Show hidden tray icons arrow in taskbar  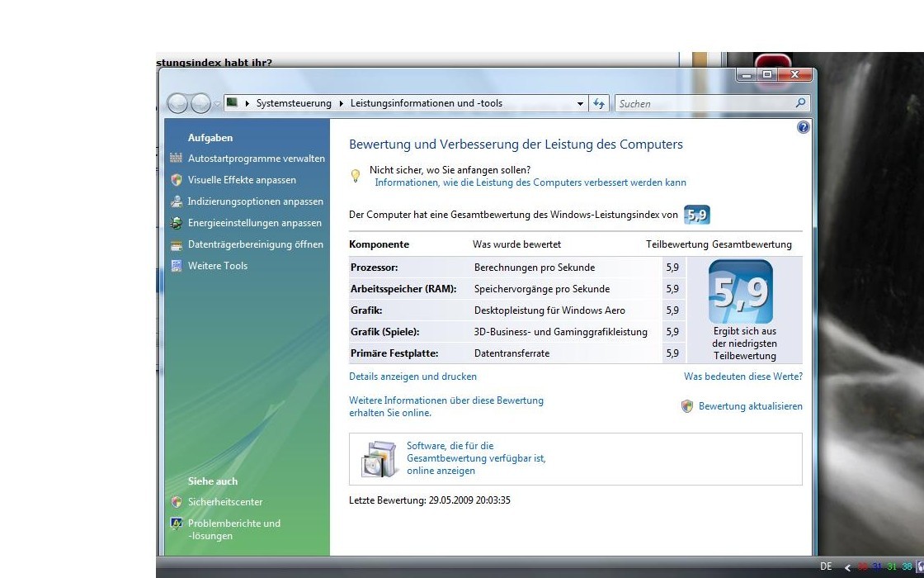pyautogui.click(x=848, y=566)
